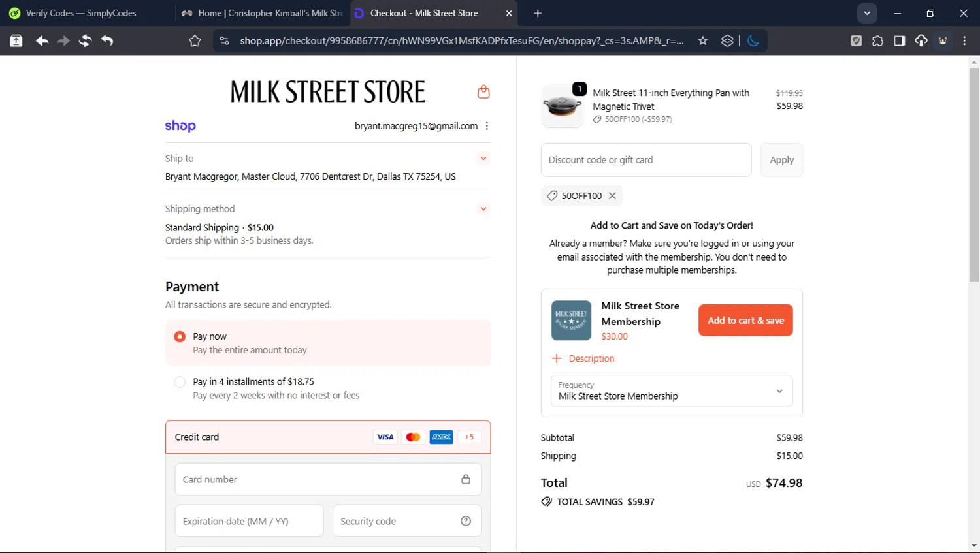Click the undo arrow toolbar icon
Viewport: 980px width, 553px height.
click(107, 41)
